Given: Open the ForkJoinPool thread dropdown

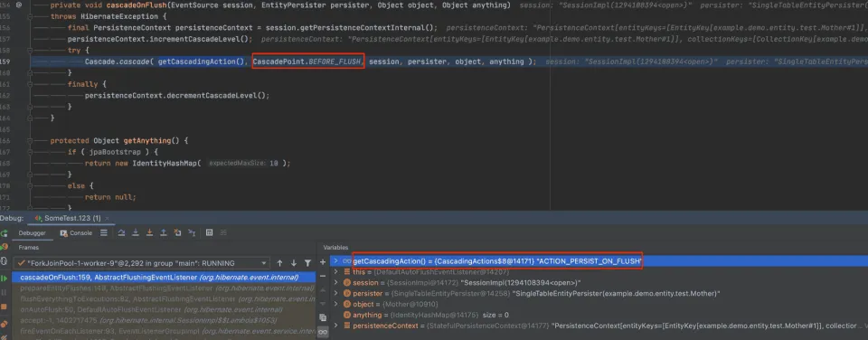Looking at the screenshot, I should [142, 263].
